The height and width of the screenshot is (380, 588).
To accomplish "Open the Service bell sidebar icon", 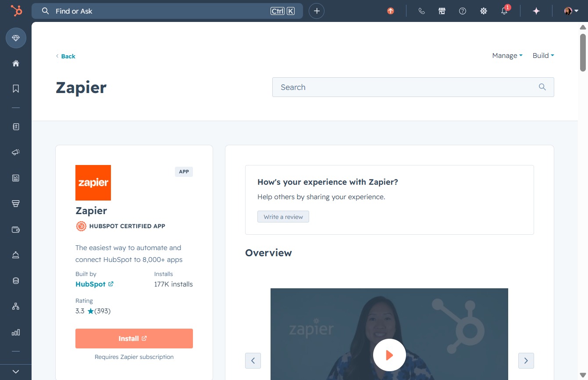I will tap(16, 255).
